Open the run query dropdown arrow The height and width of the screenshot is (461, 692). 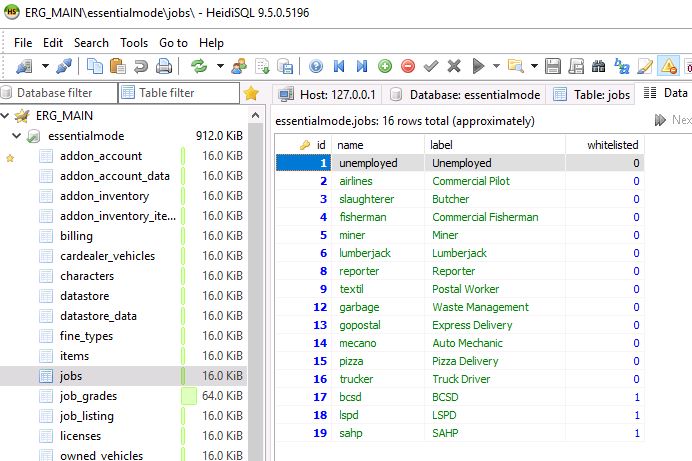coord(496,67)
